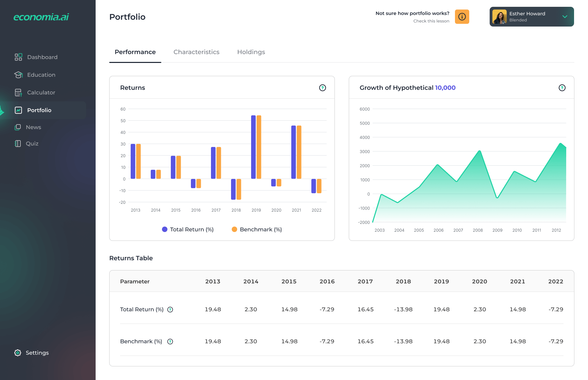
Task: Open Quiz from the sidebar menu
Action: 32,144
